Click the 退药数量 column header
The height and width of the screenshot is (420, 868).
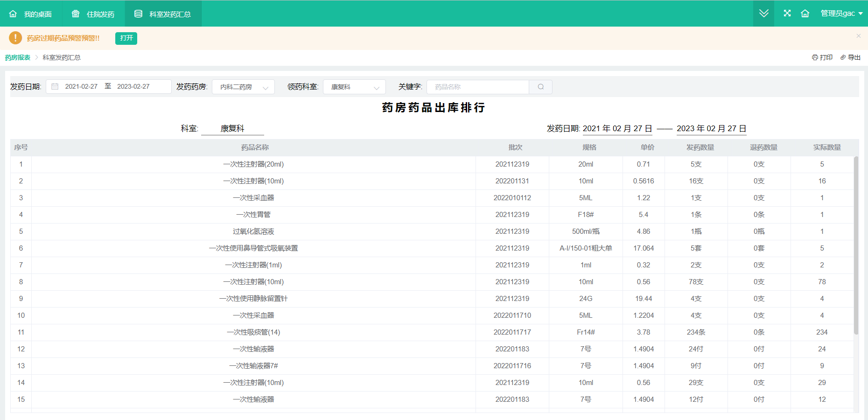coord(763,147)
